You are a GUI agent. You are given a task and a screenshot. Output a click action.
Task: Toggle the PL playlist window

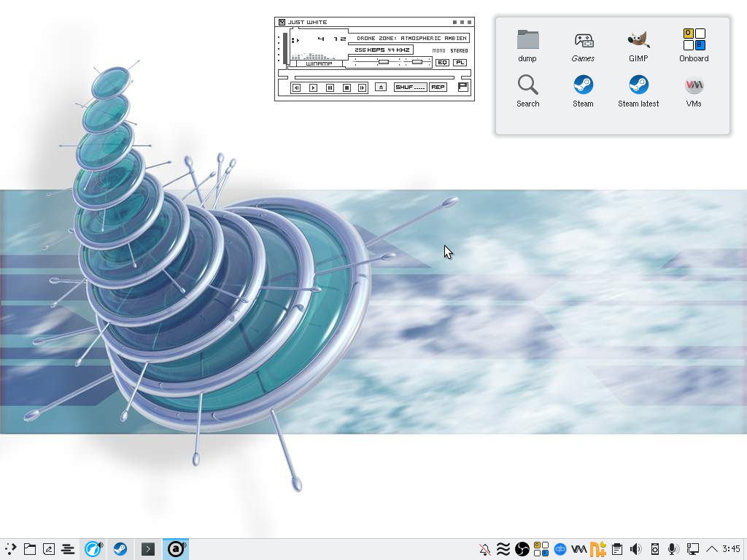point(460,63)
